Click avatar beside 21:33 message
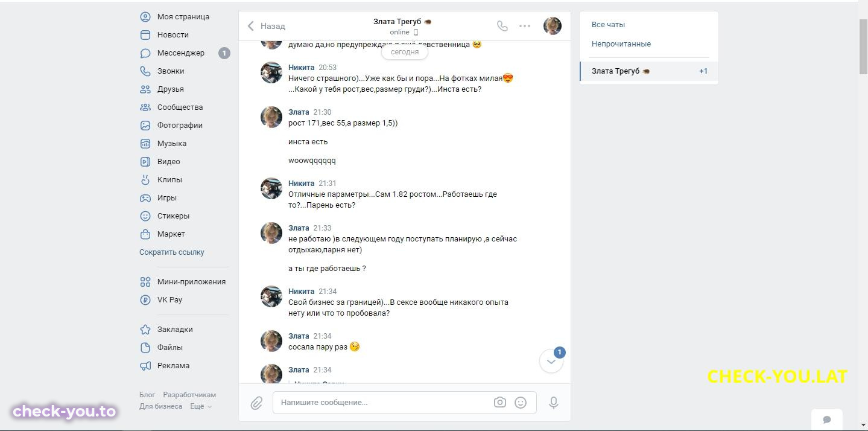Image resolution: width=868 pixels, height=431 pixels. [271, 233]
